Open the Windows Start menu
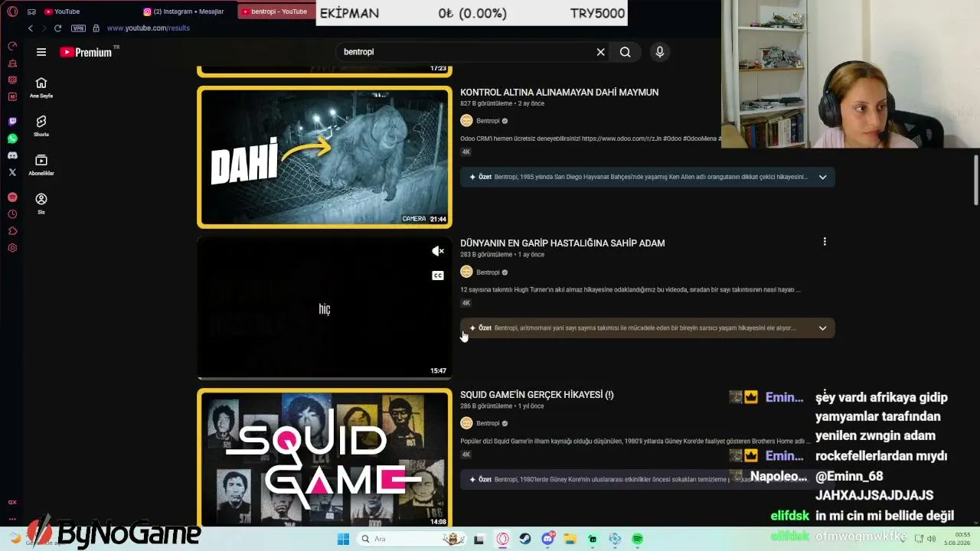The image size is (980, 551). point(343,539)
